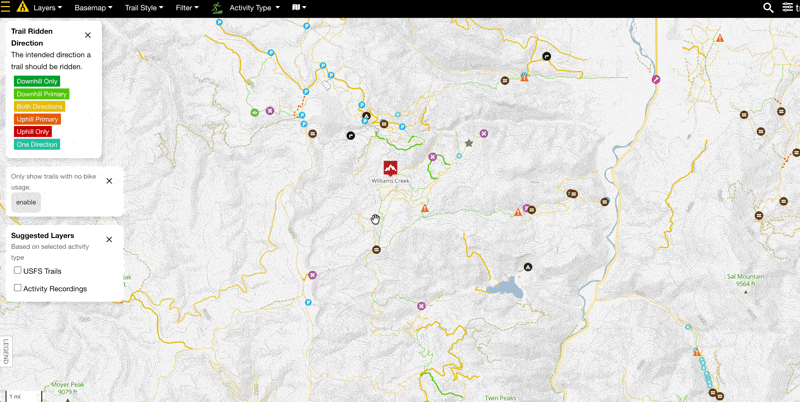Click the red Williams Creek region marker
Viewport: 800px width, 402px height.
pos(391,168)
